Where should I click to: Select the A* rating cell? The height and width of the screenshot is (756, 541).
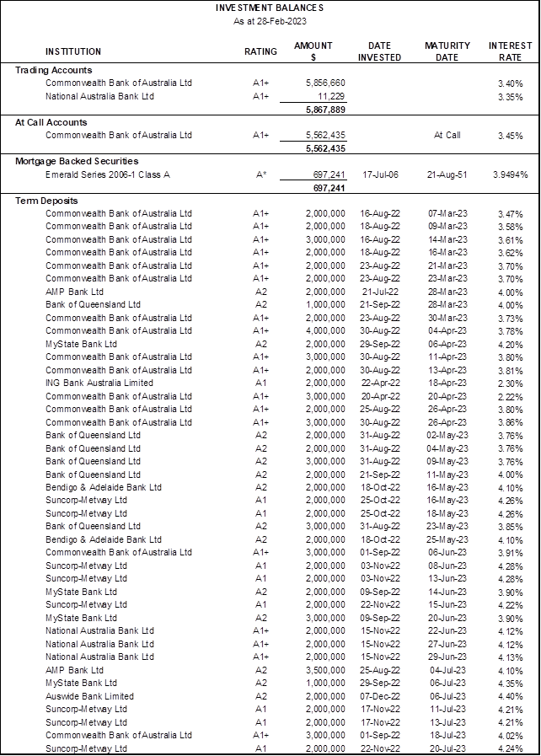point(261,175)
